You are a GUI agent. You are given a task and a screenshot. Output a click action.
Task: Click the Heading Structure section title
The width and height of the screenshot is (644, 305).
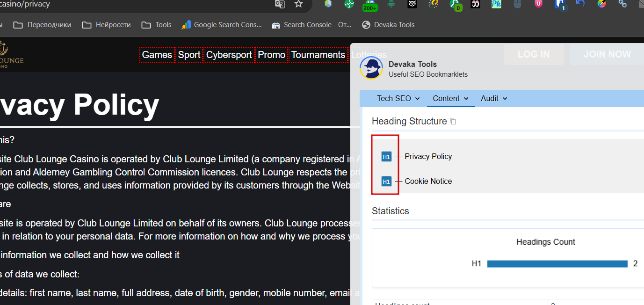409,121
